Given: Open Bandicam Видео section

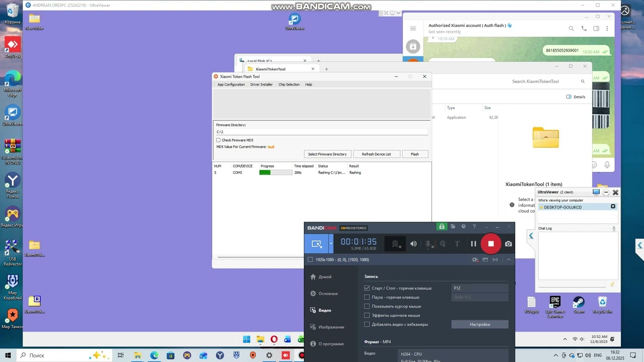Looking at the screenshot, I should click(x=321, y=310).
